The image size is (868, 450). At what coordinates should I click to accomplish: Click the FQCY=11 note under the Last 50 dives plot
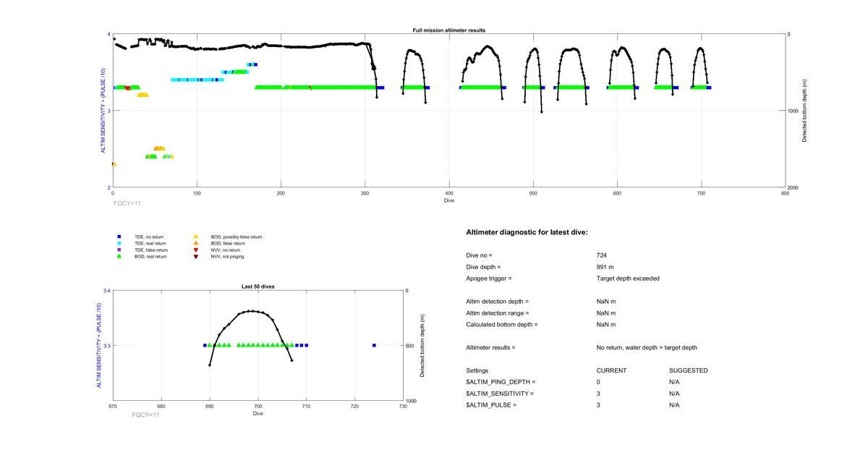(146, 415)
